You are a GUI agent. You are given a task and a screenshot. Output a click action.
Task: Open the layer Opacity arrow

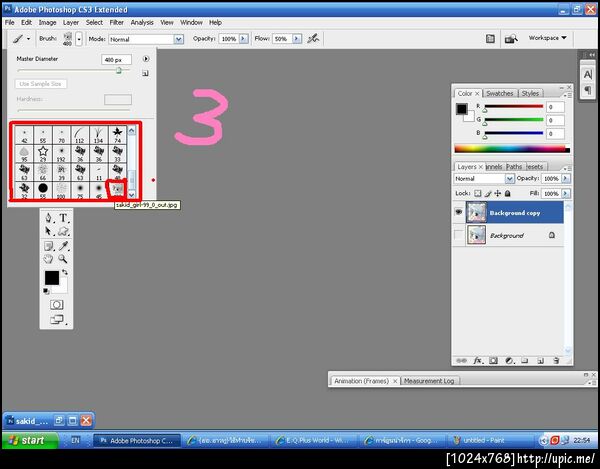566,179
